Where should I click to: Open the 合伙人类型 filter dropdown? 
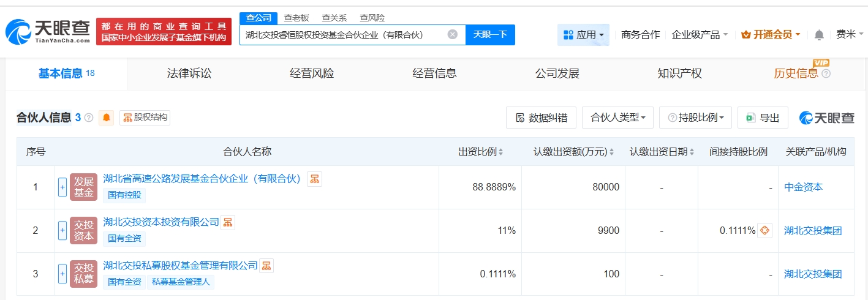(617, 118)
